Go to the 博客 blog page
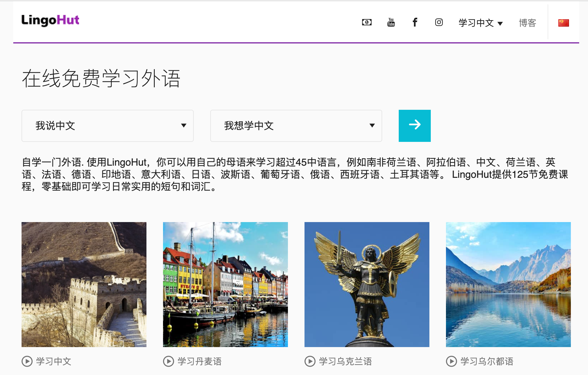The image size is (588, 375). point(527,23)
